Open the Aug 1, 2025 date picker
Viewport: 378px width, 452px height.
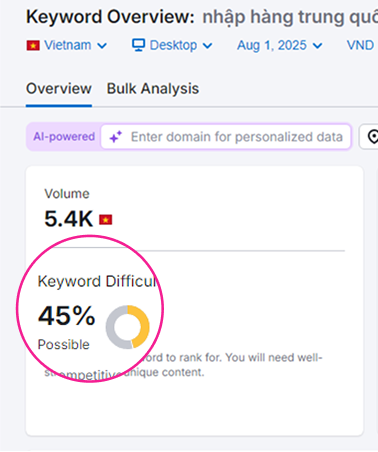280,45
